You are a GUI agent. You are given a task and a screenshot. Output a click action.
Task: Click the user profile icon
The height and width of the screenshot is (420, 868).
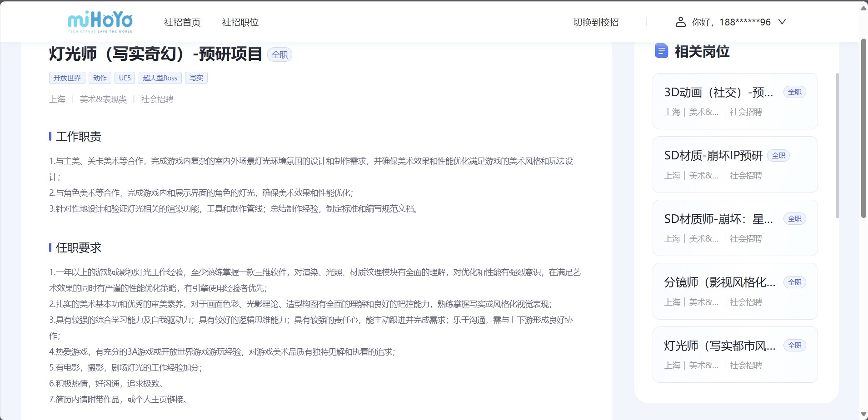680,22
